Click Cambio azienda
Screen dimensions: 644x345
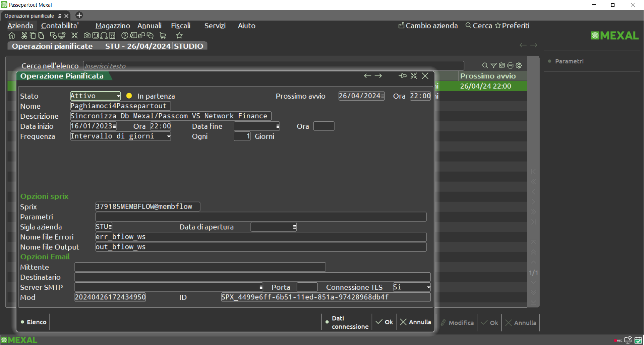(428, 26)
